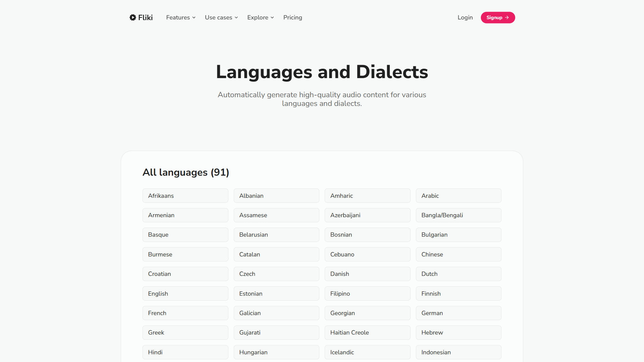Select the Chinese language
Image resolution: width=644 pixels, height=362 pixels.
(459, 254)
